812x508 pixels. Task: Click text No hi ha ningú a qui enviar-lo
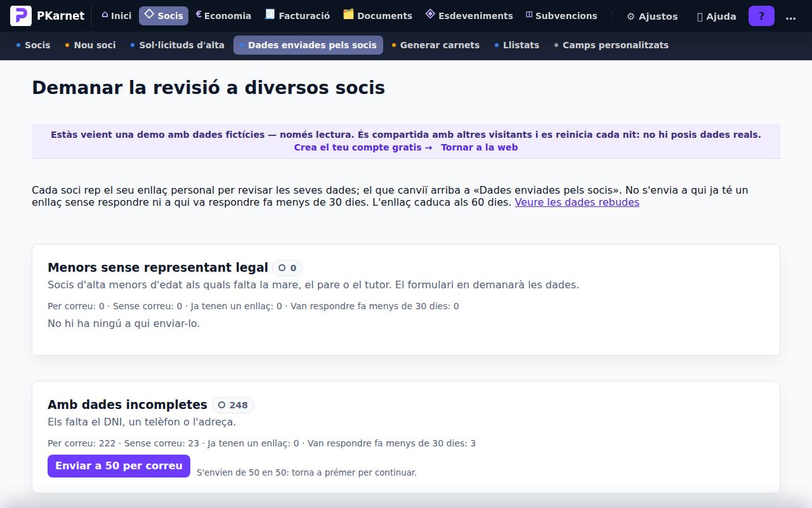(x=124, y=323)
